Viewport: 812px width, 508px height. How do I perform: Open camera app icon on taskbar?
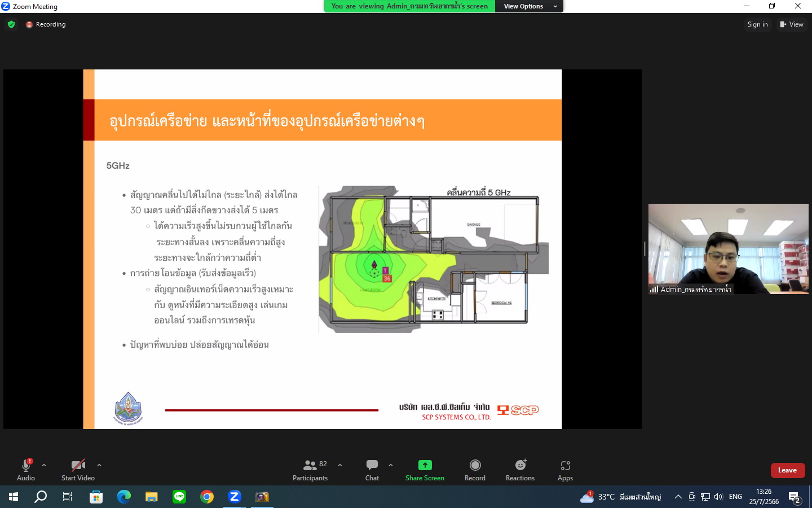pos(262,497)
